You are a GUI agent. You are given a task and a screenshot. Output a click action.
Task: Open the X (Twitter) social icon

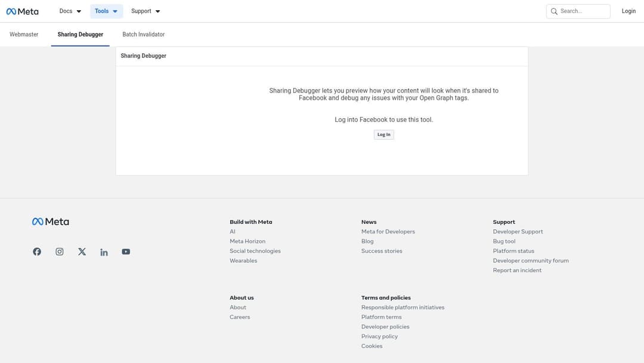point(82,251)
